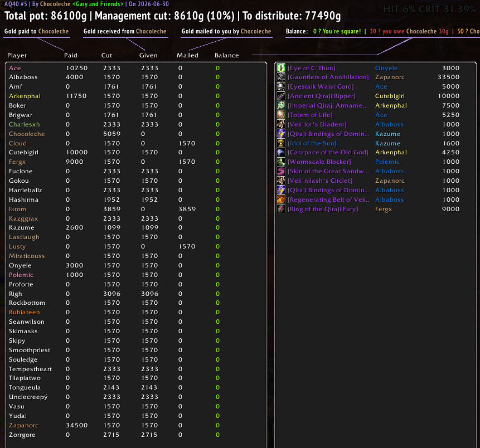This screenshot has height=448, width=480.
Task: Click the Qiraji Bindings icon priced 1000 for Albaboss
Action: (281, 190)
